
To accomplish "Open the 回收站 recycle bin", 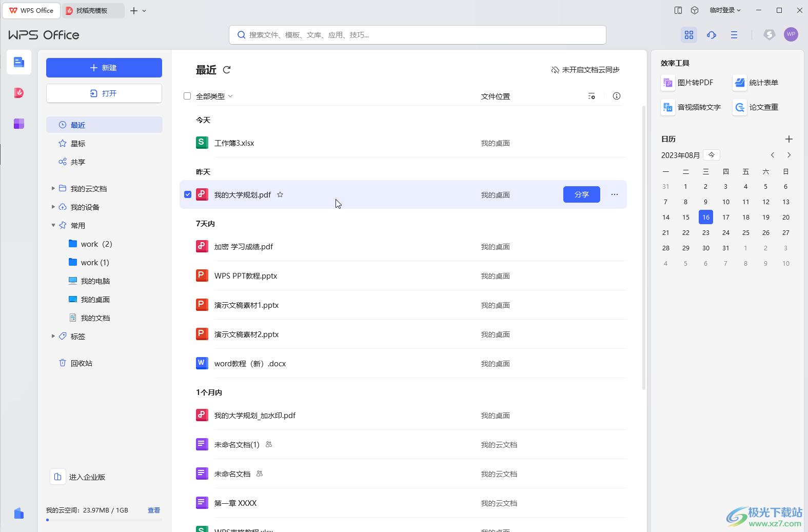I will coord(104,363).
